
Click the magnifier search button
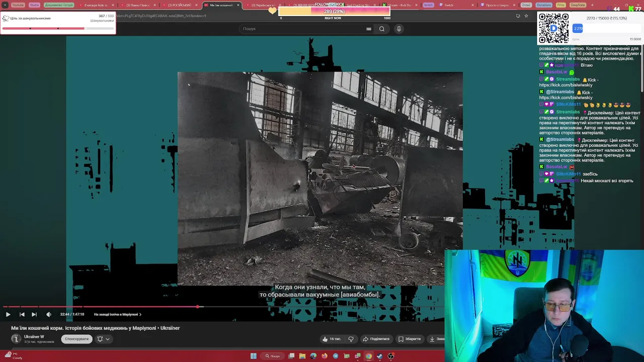(x=382, y=29)
